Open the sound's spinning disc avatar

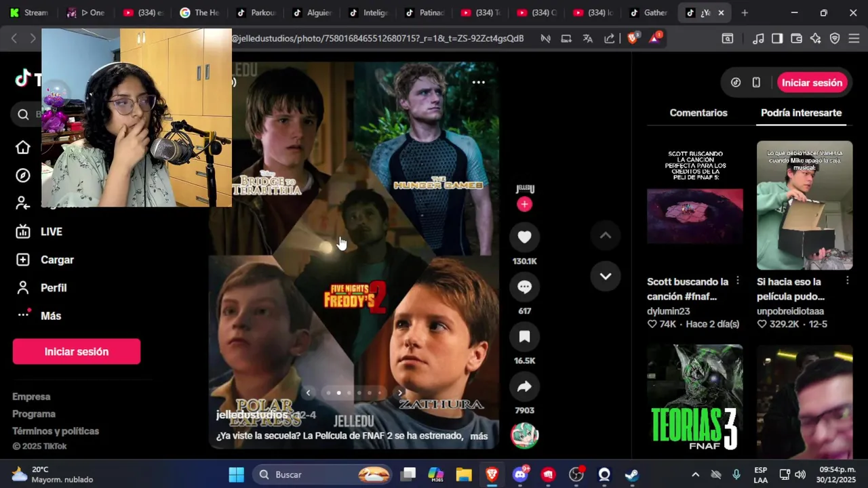click(524, 436)
